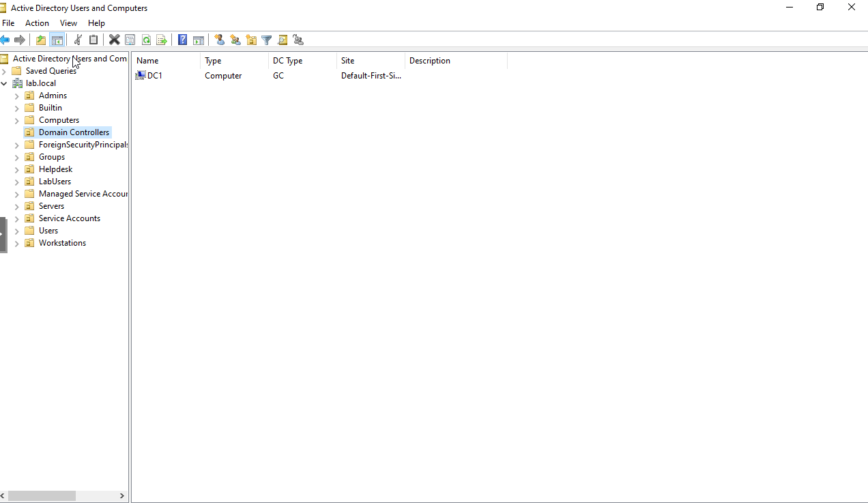Expand the Computers container
Viewport: 868px width, 503px height.
tap(17, 120)
